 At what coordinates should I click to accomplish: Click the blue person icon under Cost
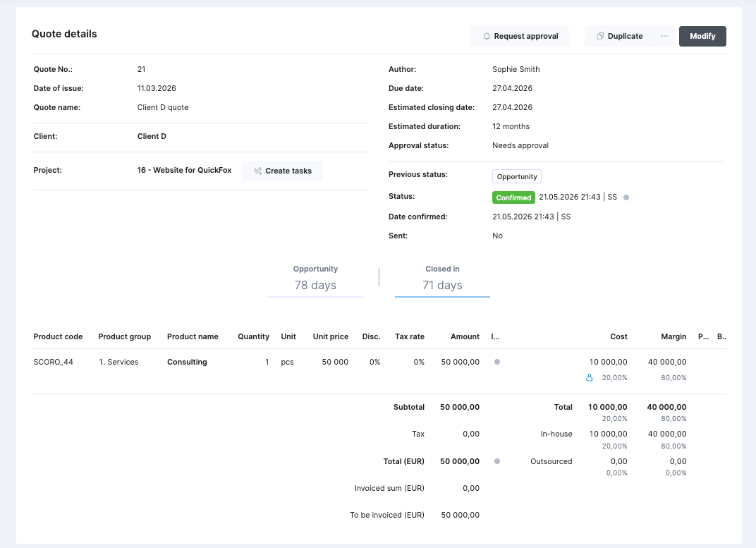click(x=590, y=378)
